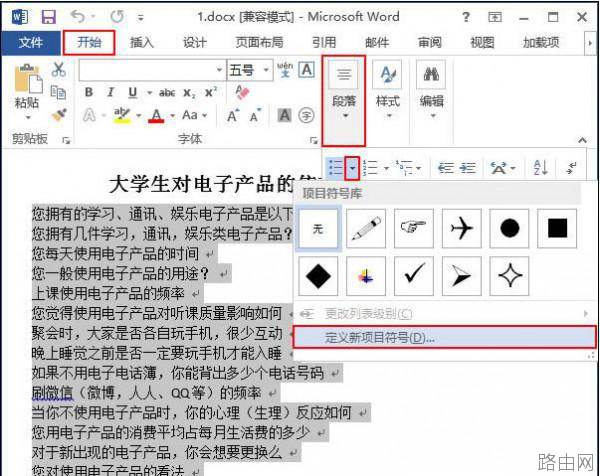Select the Format Painter brush icon
600x476 pixels.
(x=59, y=115)
